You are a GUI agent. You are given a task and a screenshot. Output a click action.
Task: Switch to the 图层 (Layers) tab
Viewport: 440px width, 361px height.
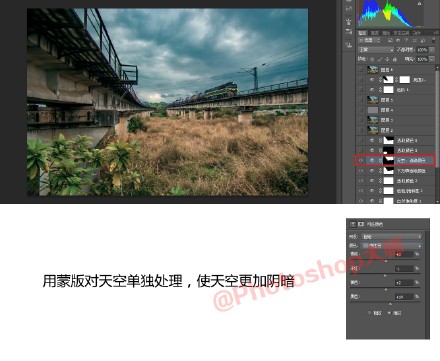363,33
